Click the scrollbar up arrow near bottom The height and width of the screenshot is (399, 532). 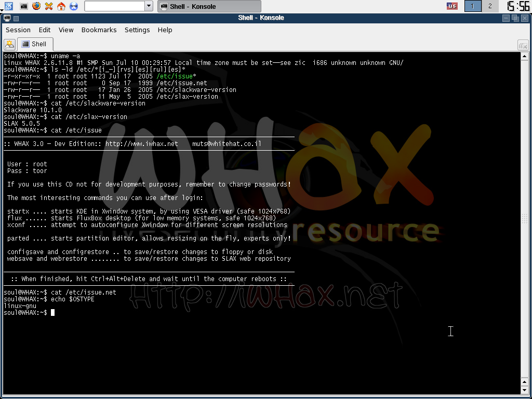tap(524, 383)
